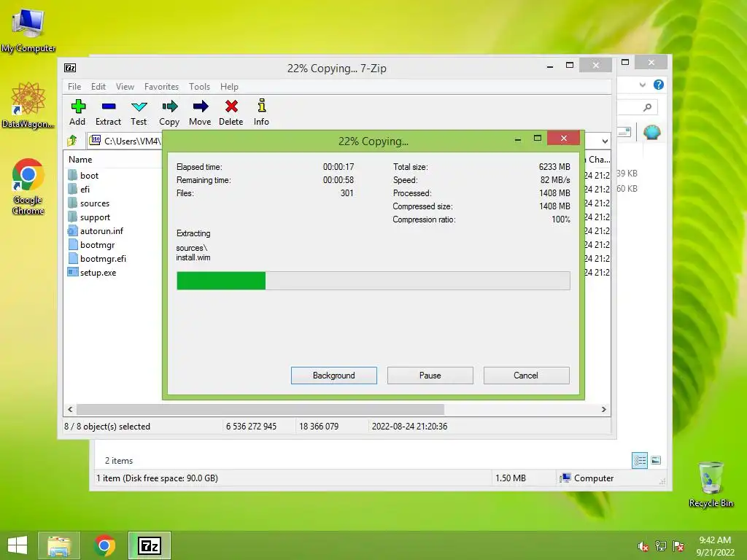The width and height of the screenshot is (747, 560).
Task: Open the Help menu
Action: 229,87
